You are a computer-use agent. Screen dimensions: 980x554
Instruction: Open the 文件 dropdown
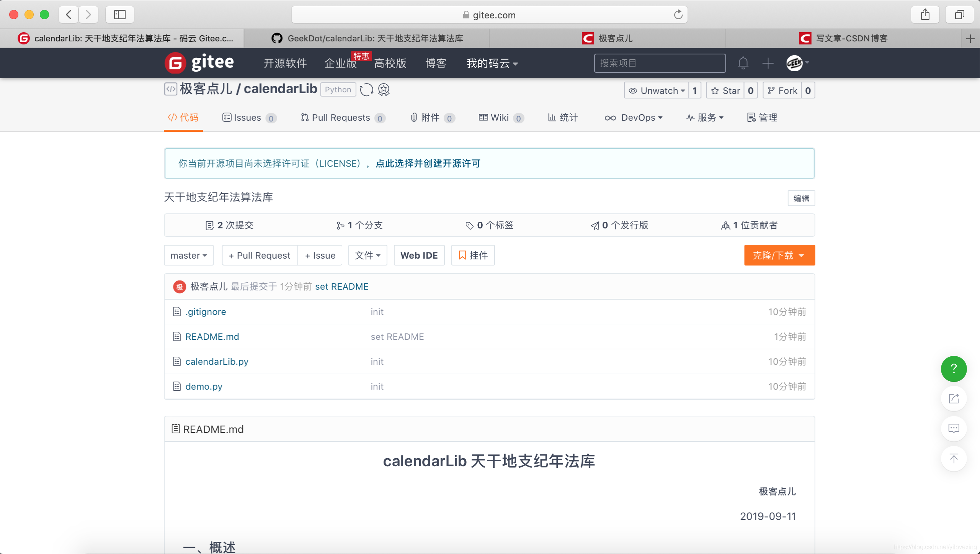(x=367, y=255)
